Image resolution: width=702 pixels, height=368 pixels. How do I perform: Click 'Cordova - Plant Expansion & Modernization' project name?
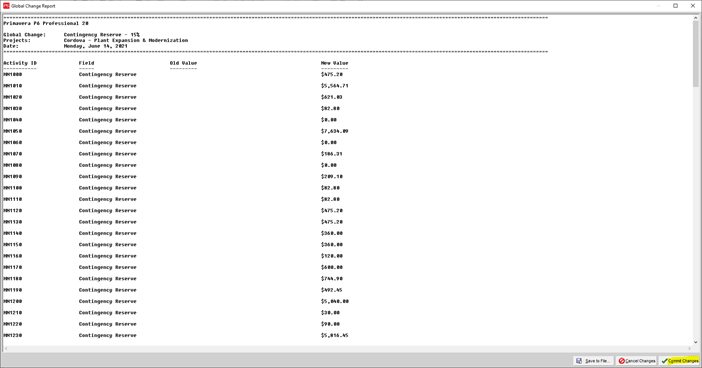(126, 40)
